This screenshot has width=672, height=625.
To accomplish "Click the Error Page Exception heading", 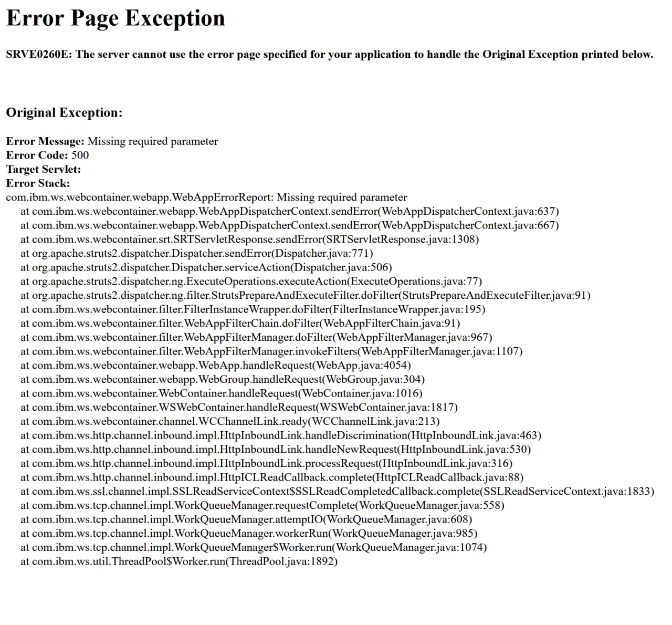I will (x=115, y=18).
